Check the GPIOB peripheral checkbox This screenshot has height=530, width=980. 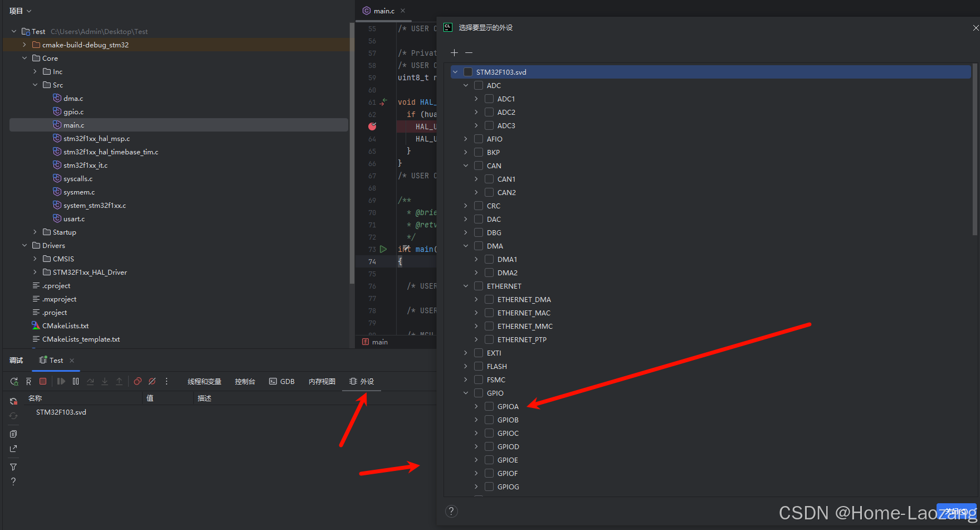point(489,420)
